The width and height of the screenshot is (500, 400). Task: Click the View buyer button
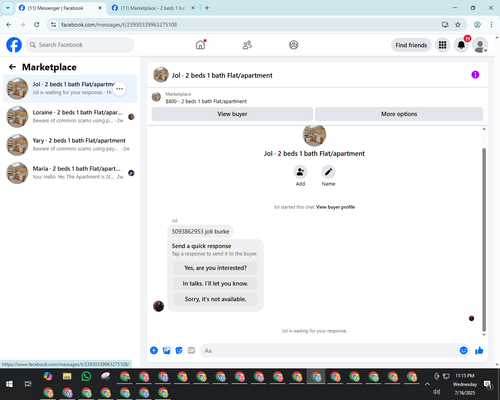coord(232,114)
